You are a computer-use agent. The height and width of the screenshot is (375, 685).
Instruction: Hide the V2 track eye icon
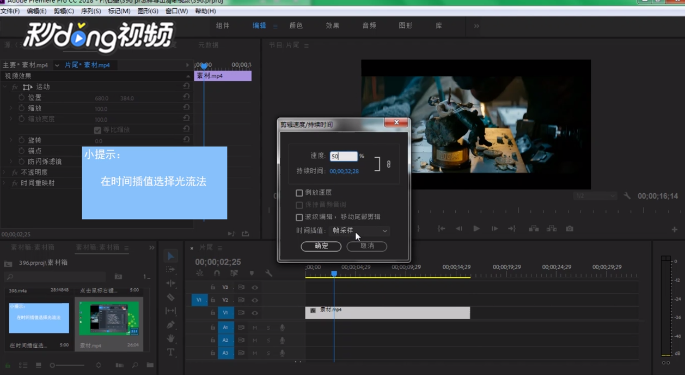(x=255, y=300)
